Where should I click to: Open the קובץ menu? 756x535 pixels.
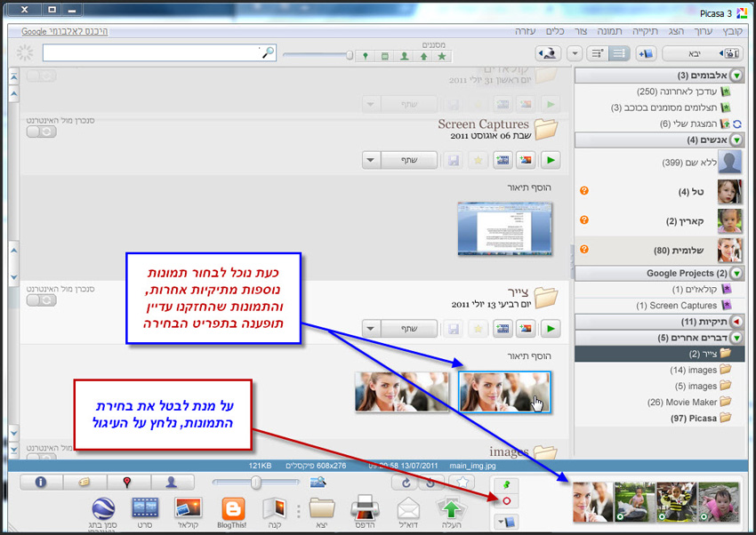coord(732,31)
